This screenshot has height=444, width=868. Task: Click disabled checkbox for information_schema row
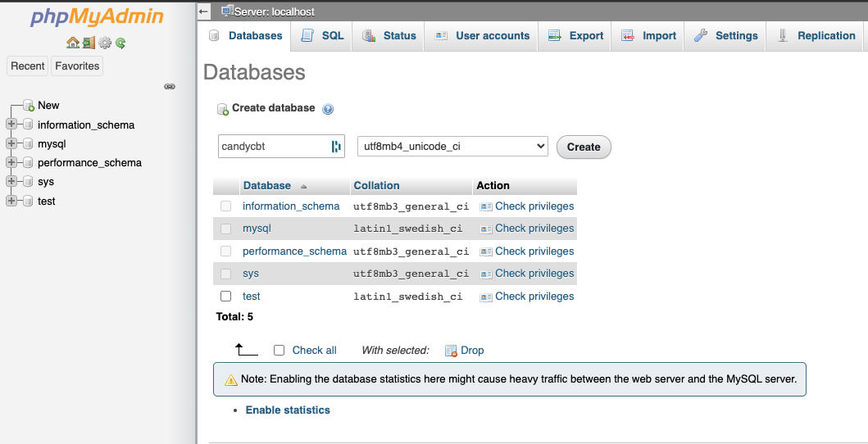coord(226,206)
